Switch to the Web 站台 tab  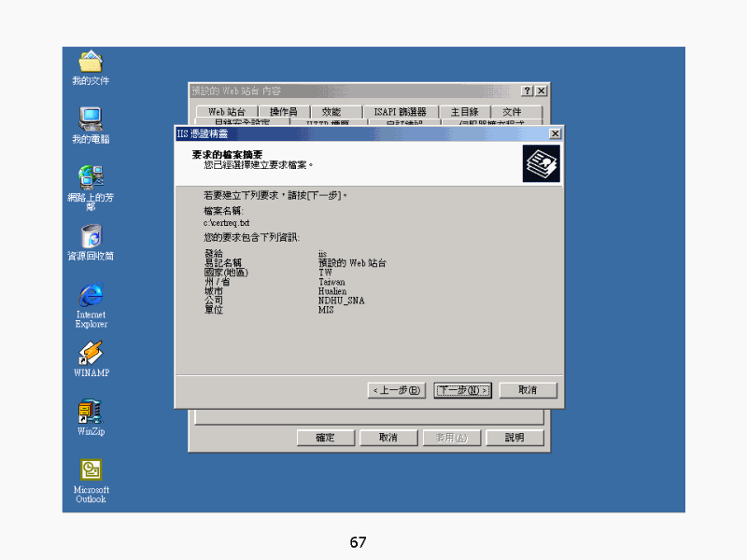tap(226, 112)
